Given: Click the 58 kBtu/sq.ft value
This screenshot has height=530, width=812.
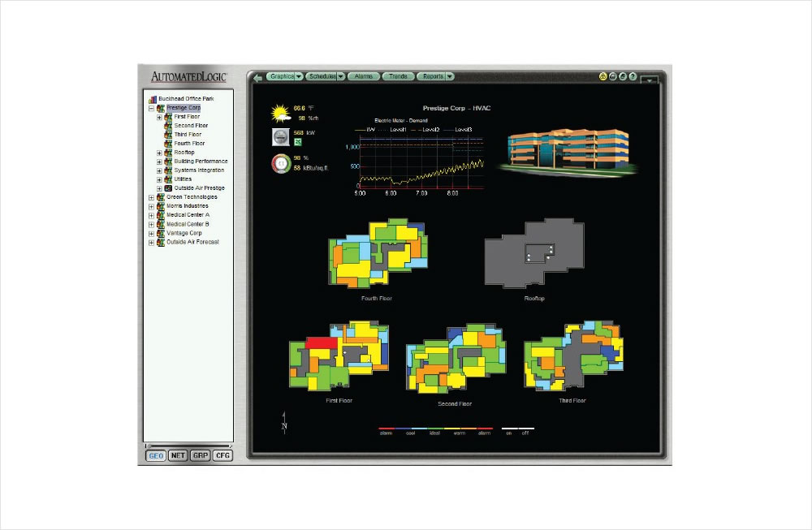Looking at the screenshot, I should point(311,168).
